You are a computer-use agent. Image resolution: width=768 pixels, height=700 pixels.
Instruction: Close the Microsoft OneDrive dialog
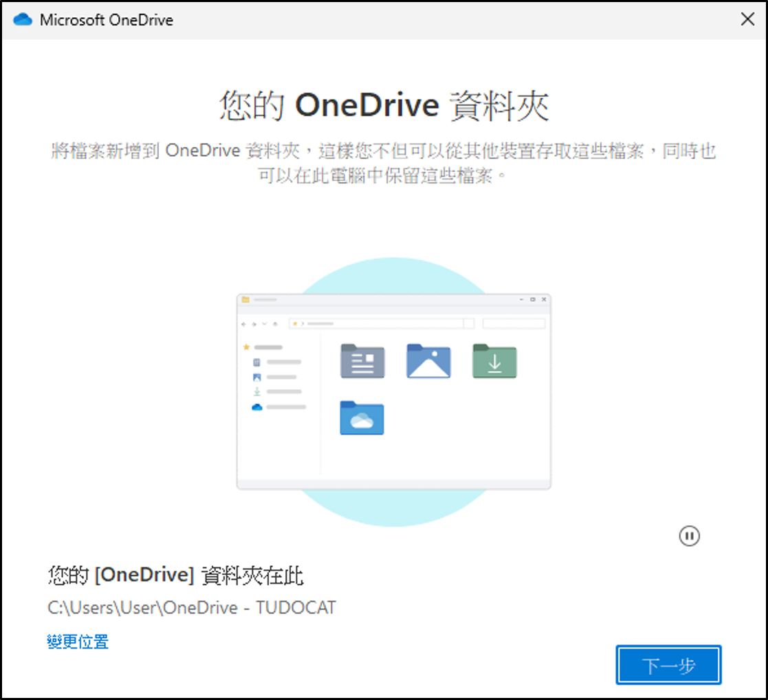pyautogui.click(x=747, y=19)
